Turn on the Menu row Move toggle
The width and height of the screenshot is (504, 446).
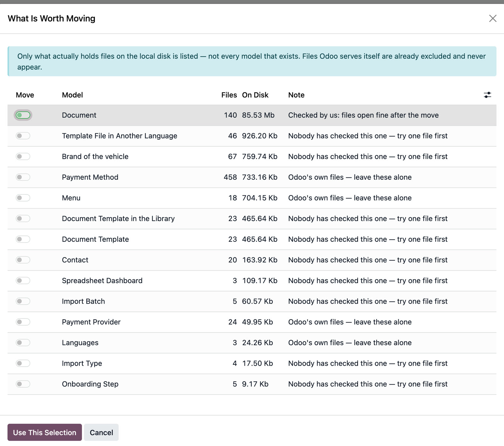tap(23, 198)
